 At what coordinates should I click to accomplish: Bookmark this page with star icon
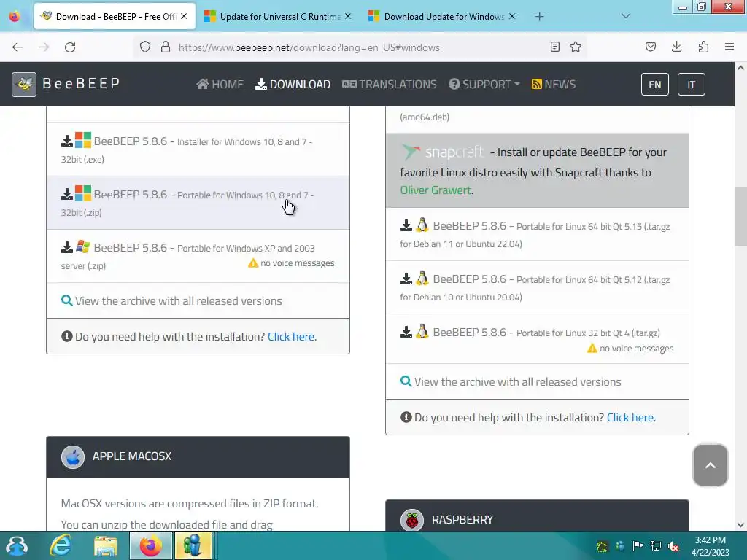coord(576,47)
